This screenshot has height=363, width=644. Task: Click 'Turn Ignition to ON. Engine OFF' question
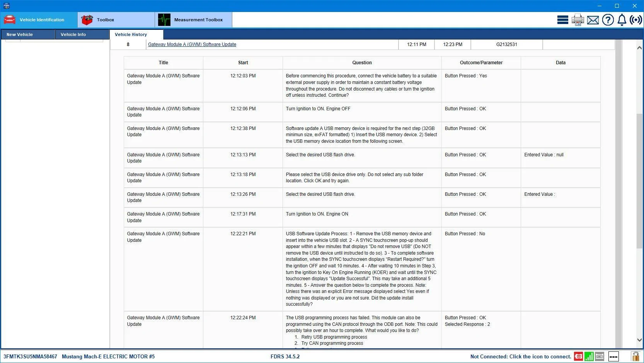point(318,109)
